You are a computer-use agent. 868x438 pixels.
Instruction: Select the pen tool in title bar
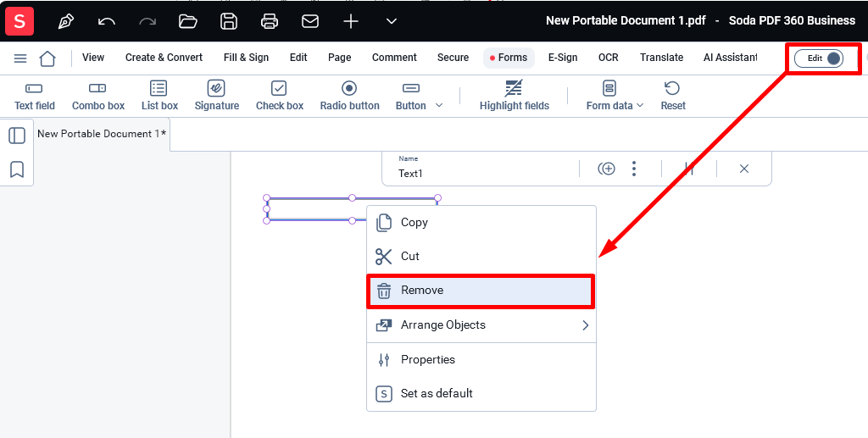tap(66, 21)
